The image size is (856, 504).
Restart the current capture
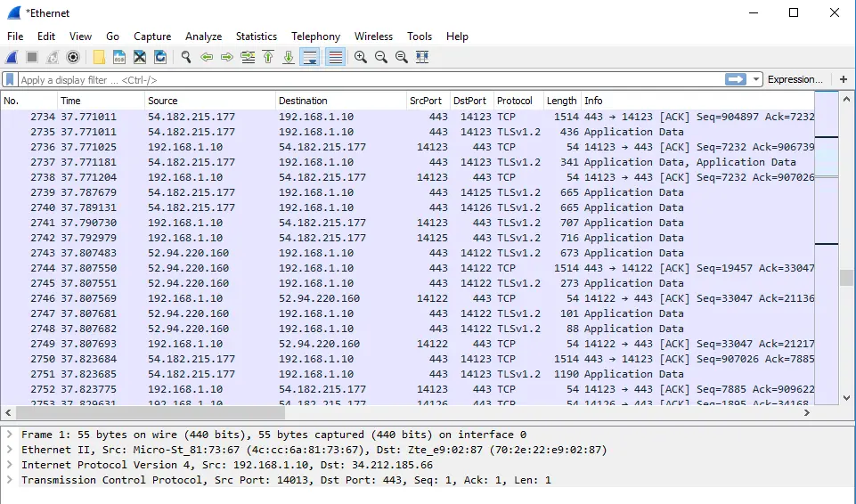tap(53, 57)
